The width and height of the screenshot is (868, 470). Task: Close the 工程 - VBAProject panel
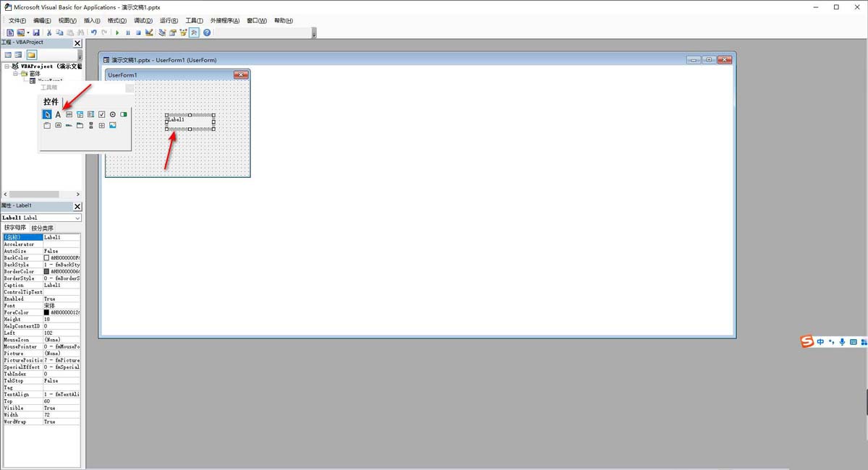coord(77,43)
